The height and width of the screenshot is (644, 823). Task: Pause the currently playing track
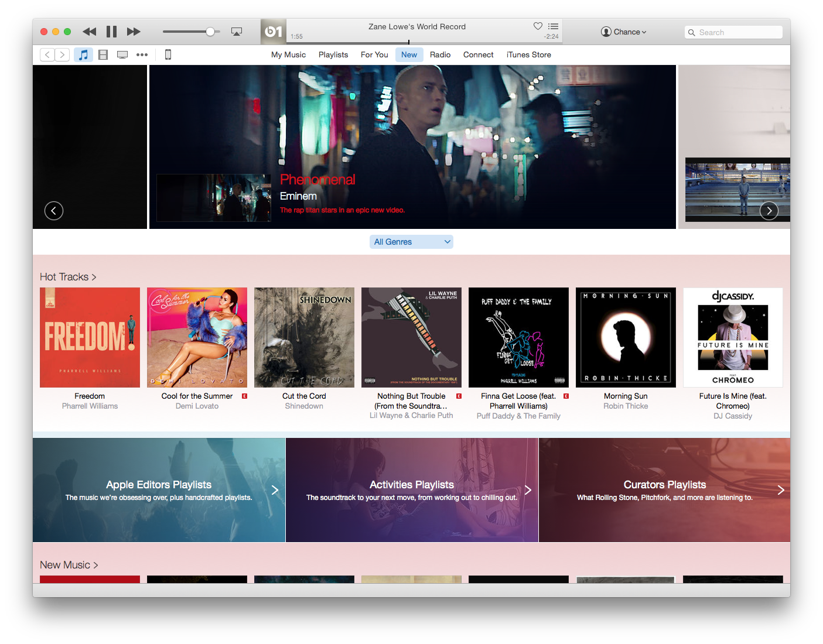(111, 32)
